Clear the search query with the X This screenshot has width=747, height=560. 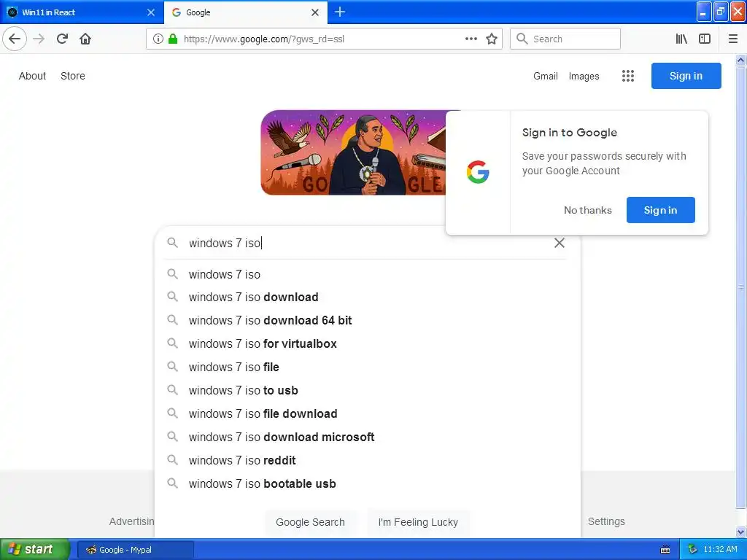pyautogui.click(x=560, y=243)
